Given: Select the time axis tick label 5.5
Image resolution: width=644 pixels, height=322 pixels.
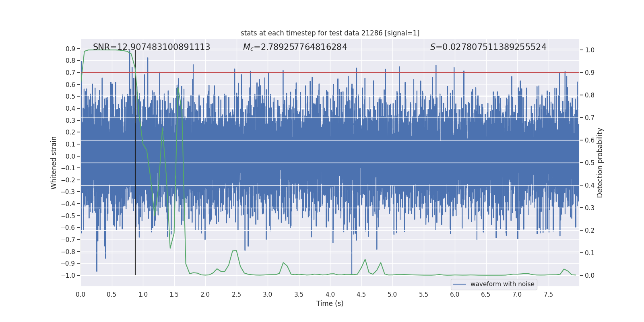Looking at the screenshot, I should point(423,294).
